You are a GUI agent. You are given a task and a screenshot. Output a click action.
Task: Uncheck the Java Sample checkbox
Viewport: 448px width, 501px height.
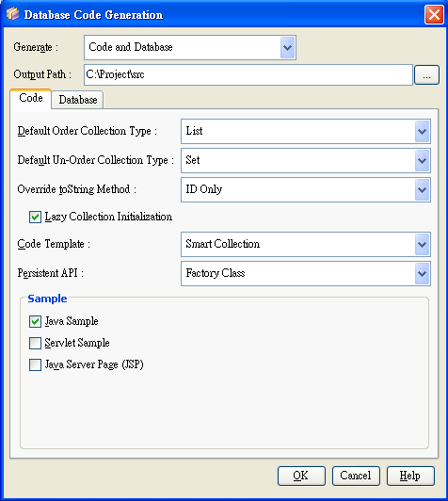35,321
